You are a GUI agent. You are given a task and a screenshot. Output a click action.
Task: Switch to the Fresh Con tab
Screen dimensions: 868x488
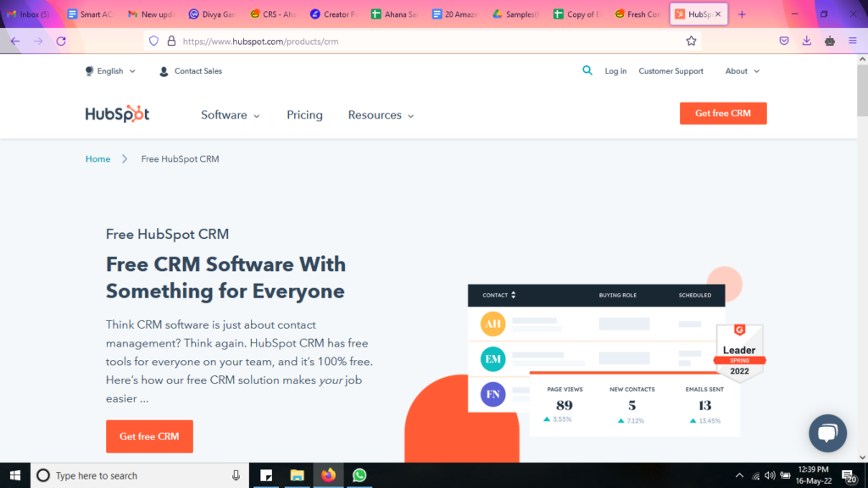(x=638, y=14)
